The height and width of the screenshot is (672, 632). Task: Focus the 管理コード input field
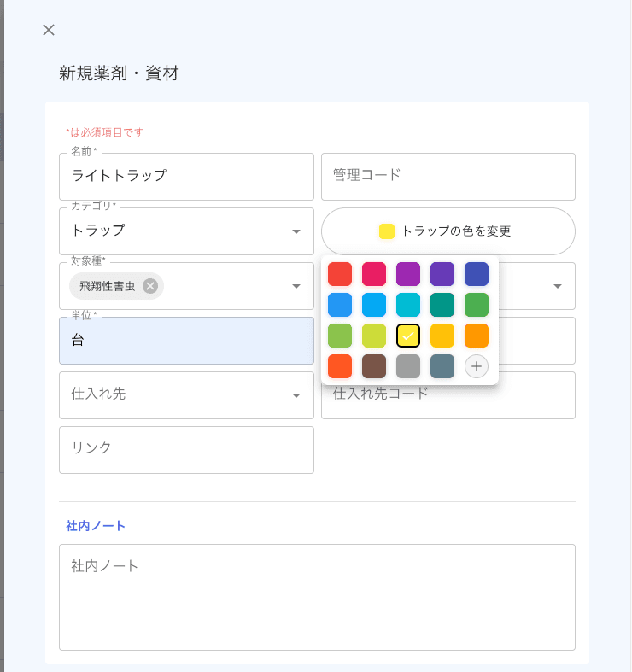(x=448, y=177)
